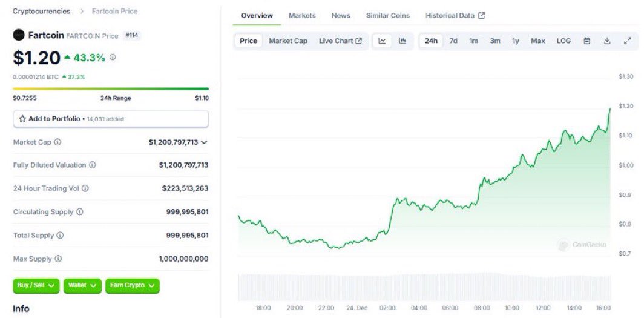Expand Market Cap value chevron
The image size is (644, 318).
204,142
